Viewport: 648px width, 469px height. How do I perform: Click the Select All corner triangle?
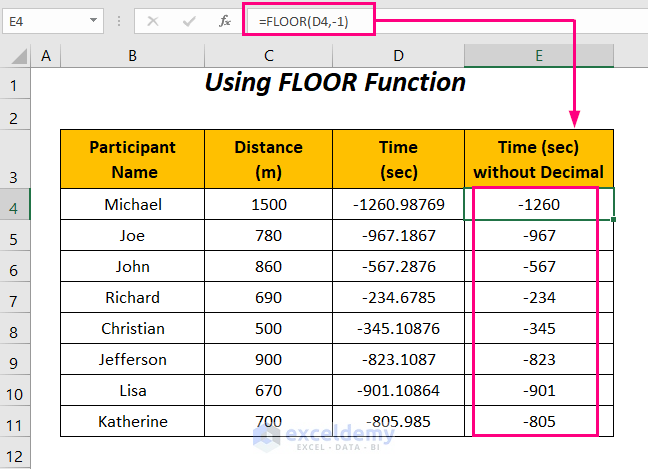(x=19, y=56)
